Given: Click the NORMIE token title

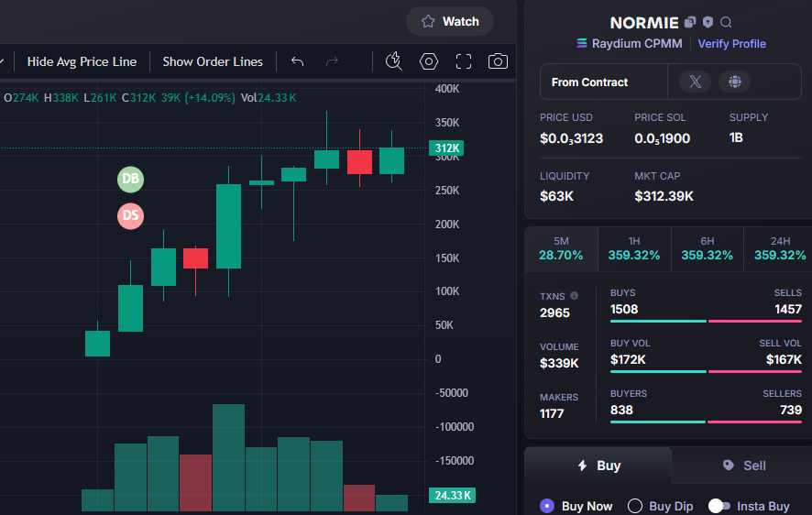Looking at the screenshot, I should [x=644, y=23].
